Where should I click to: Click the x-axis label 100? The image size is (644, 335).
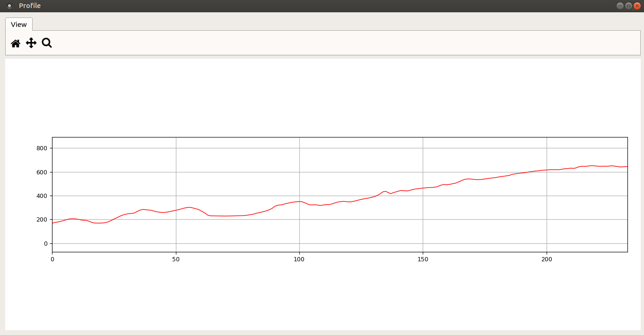pos(299,259)
